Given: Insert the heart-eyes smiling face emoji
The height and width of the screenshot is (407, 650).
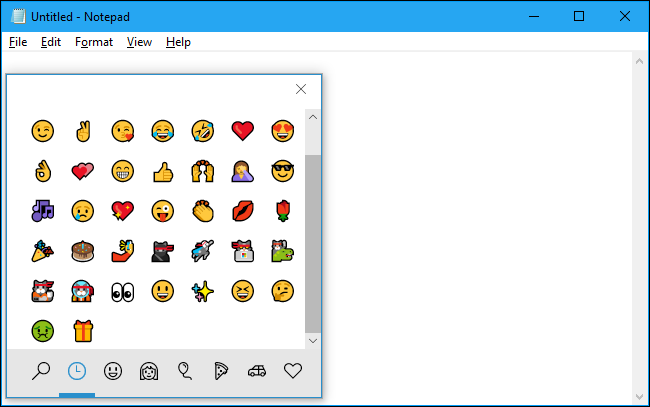Looking at the screenshot, I should 283,131.
